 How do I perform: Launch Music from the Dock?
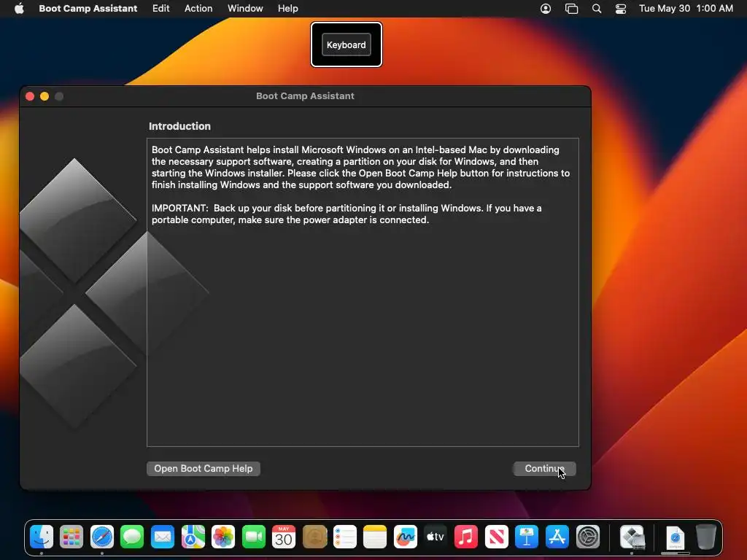[466, 537]
